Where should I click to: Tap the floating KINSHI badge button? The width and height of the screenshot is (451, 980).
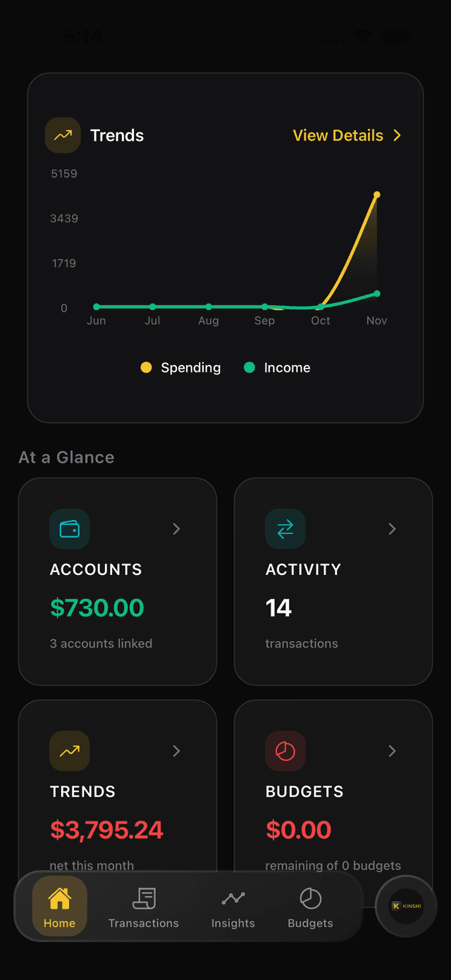coord(406,907)
